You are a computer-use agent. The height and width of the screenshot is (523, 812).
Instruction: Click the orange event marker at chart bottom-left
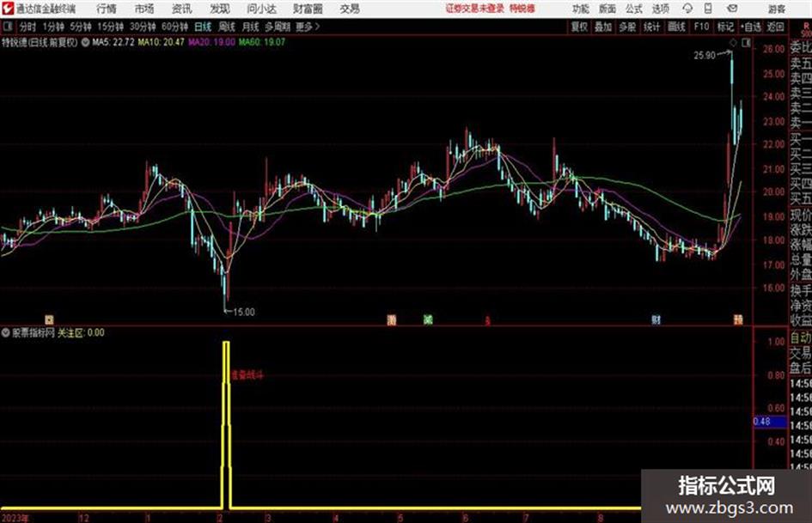pyautogui.click(x=49, y=320)
